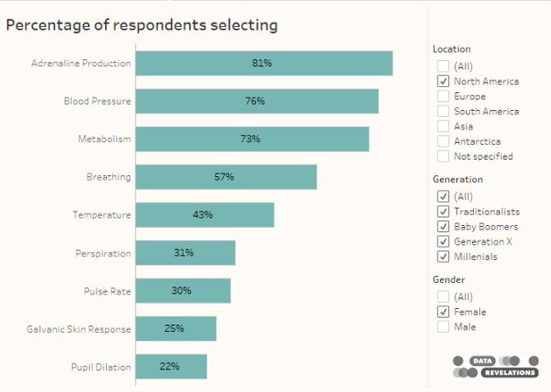Check the Location (All) checkbox
Image resolution: width=551 pixels, height=392 pixels.
tap(442, 66)
